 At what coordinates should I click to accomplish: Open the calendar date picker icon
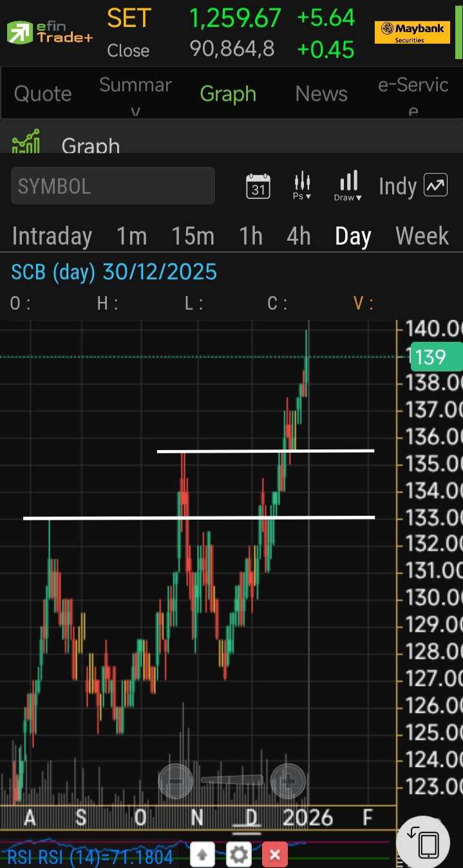[x=258, y=187]
